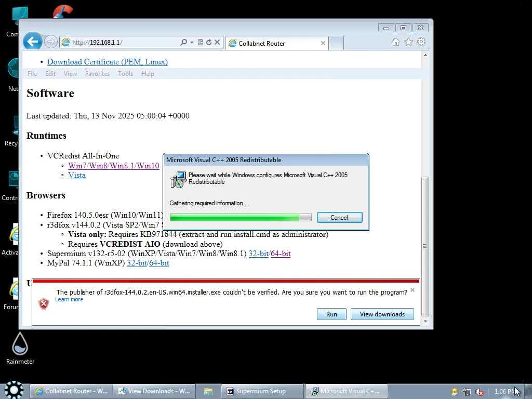Click View downloads button
The width and height of the screenshot is (532, 399).
pyautogui.click(x=382, y=314)
